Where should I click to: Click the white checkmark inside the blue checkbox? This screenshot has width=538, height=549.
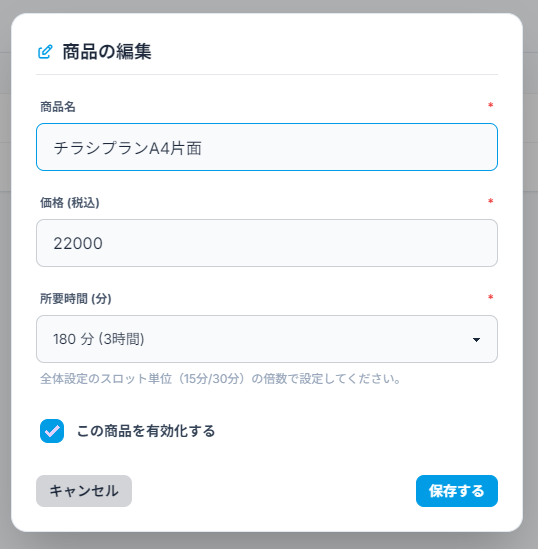tap(52, 431)
